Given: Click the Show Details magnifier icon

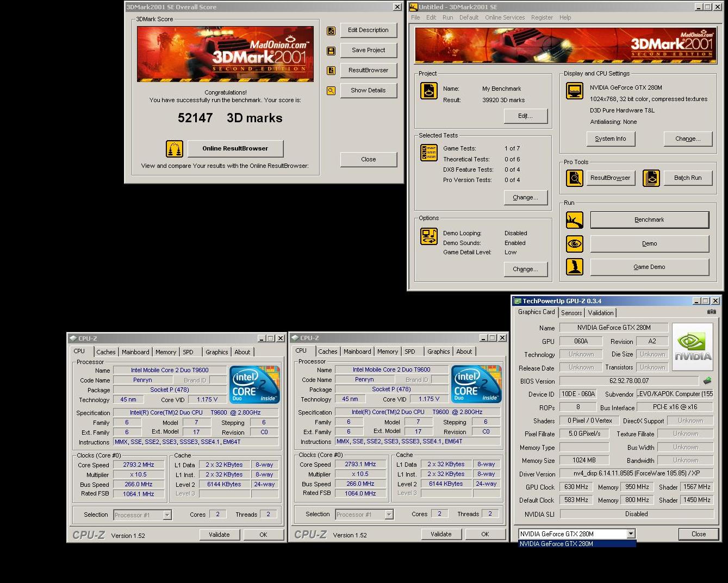Looking at the screenshot, I should tap(331, 91).
